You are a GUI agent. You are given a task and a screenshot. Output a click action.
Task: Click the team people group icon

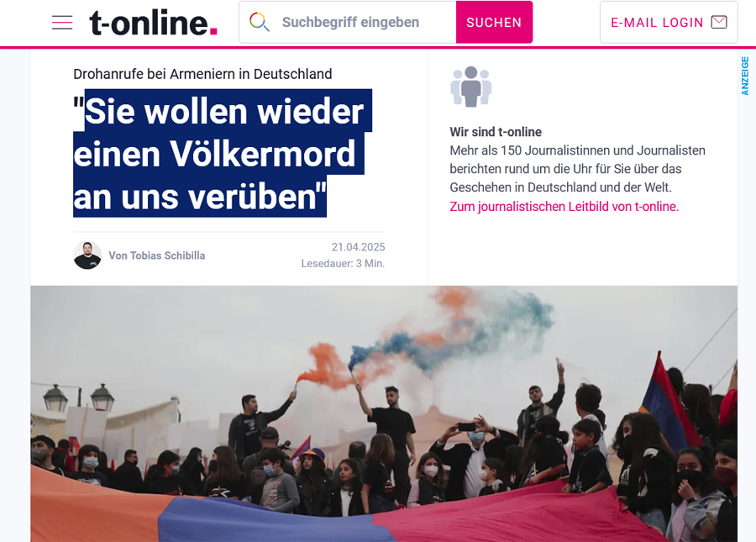point(471,87)
